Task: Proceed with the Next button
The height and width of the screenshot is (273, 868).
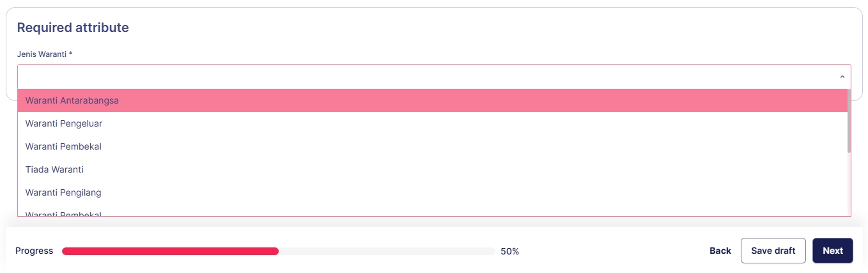Action: tap(832, 251)
